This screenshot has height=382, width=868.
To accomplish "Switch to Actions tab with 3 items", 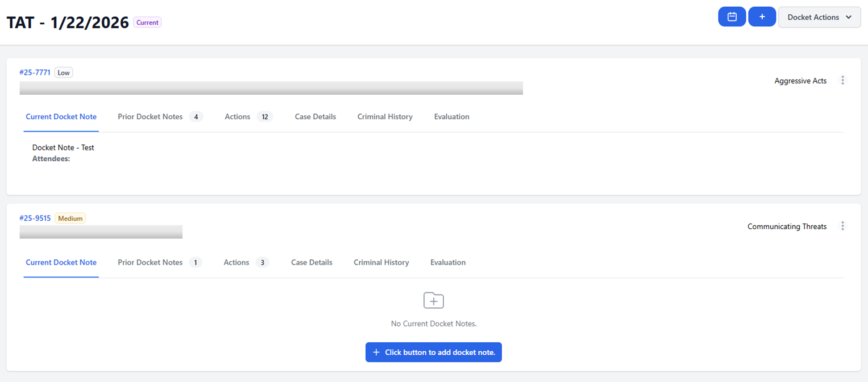I will coord(237,262).
